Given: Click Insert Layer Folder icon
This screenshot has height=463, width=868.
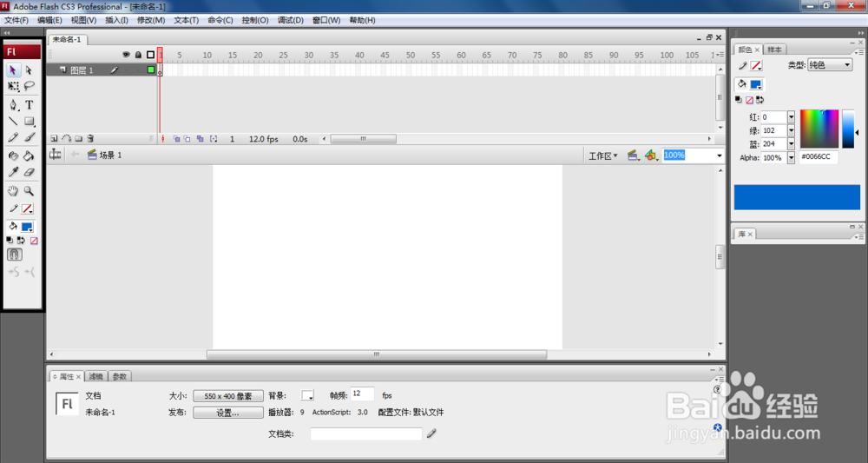Looking at the screenshot, I should pos(79,139).
